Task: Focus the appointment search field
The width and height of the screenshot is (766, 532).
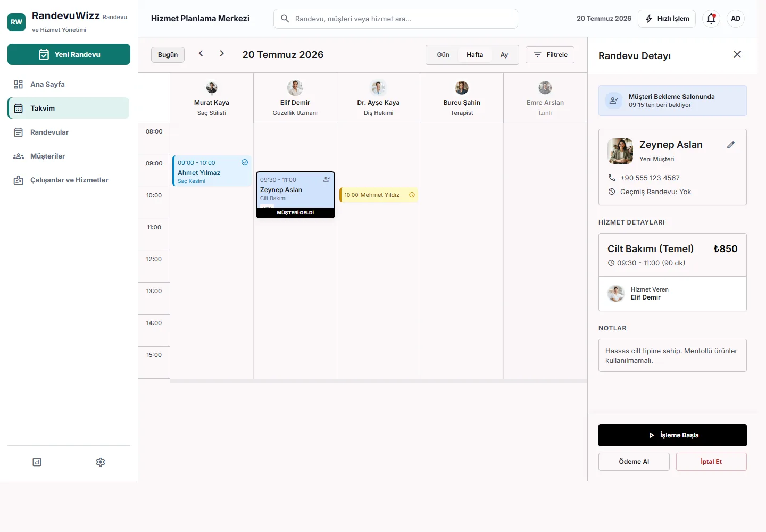Action: (396, 19)
